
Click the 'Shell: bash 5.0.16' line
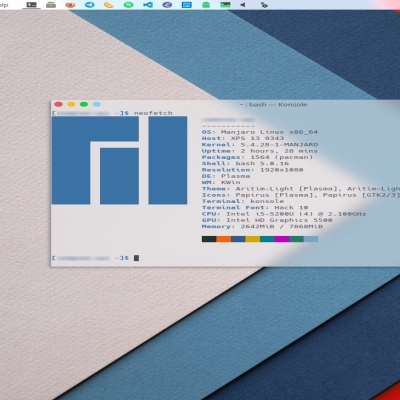coord(245,163)
